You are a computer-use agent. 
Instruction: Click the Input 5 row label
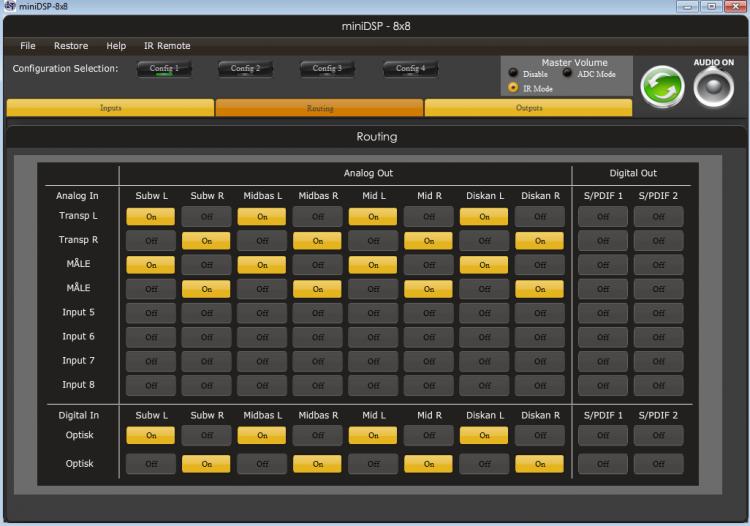78,312
